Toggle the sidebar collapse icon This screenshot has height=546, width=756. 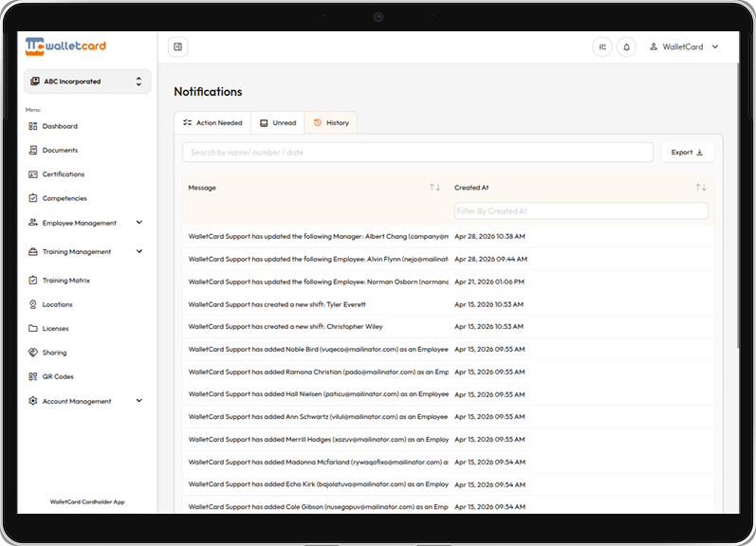178,46
